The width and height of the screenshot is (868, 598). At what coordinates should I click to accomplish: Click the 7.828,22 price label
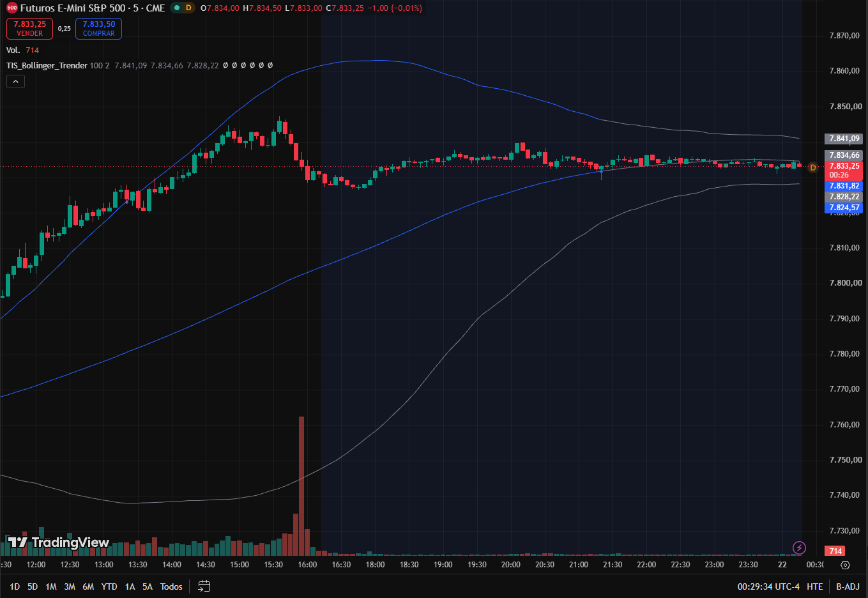(x=844, y=197)
